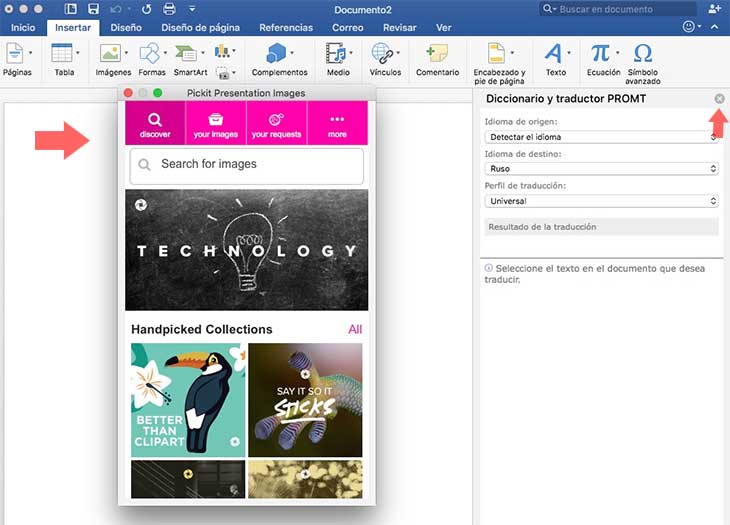The width and height of the screenshot is (730, 525).
Task: Click the Resultado de la traducción box
Action: point(602,227)
